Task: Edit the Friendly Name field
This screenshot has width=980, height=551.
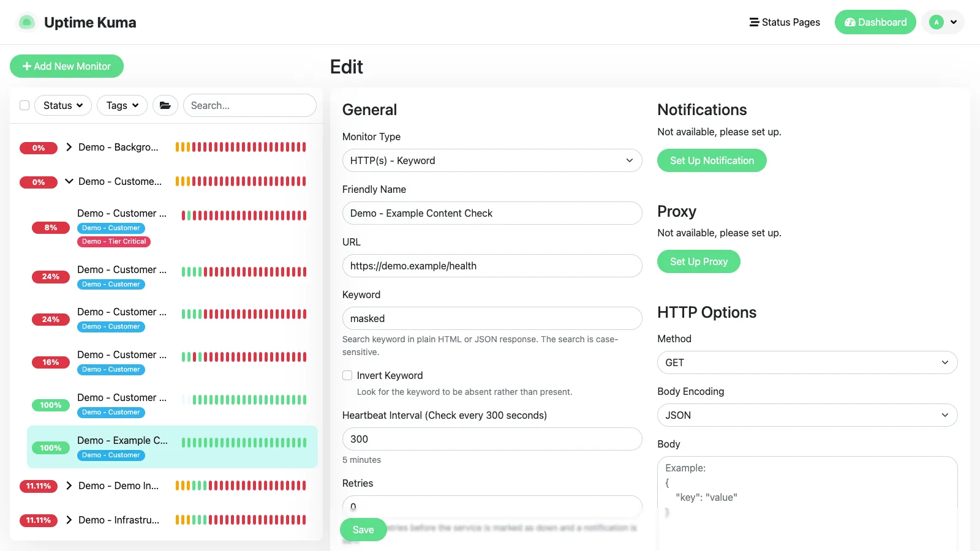Action: [x=492, y=213]
